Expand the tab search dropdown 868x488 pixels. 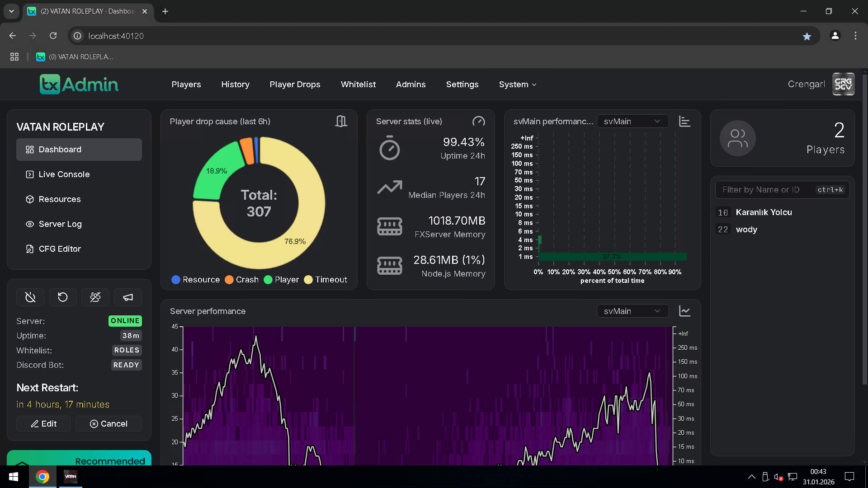coord(12,11)
